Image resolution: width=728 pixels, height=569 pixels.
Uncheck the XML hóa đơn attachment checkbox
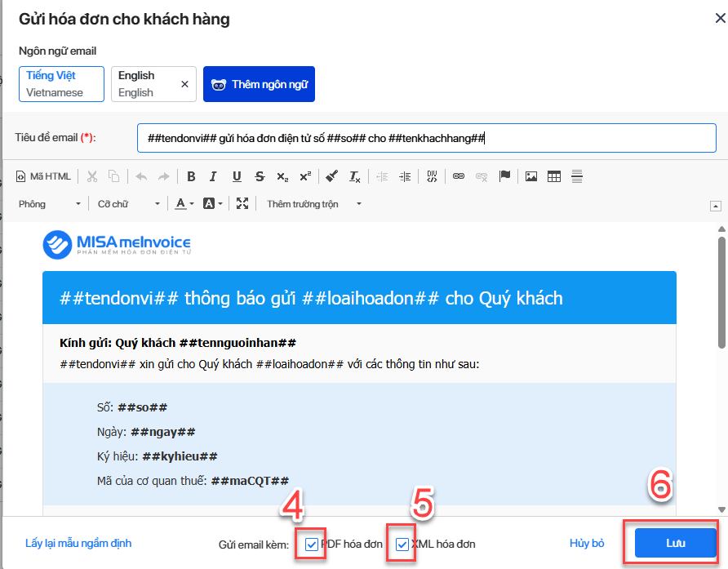pyautogui.click(x=402, y=544)
